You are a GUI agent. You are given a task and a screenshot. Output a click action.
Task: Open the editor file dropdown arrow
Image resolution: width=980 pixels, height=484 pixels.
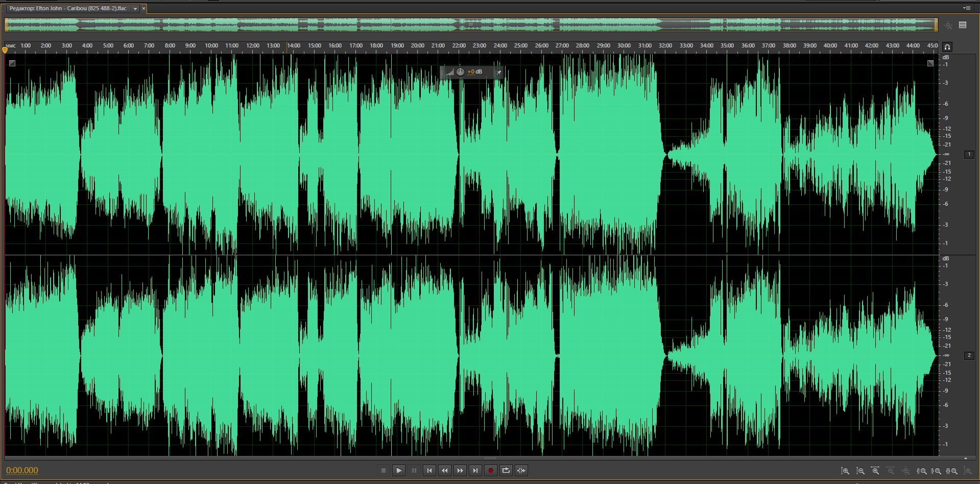click(x=135, y=9)
